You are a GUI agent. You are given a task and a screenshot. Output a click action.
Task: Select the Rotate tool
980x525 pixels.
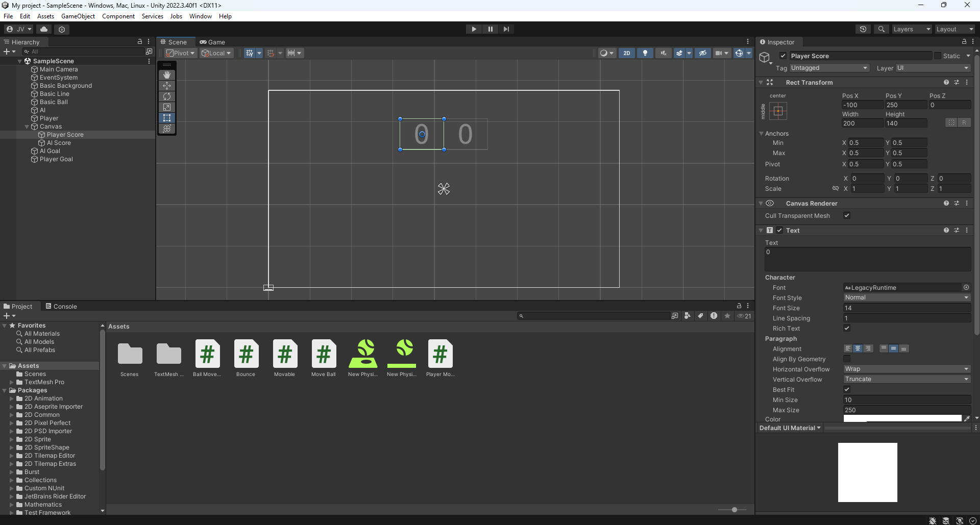click(x=167, y=96)
